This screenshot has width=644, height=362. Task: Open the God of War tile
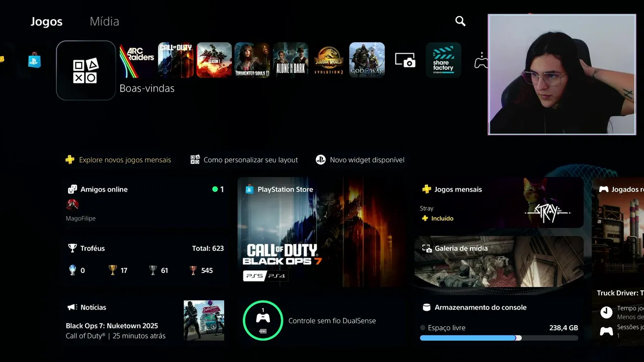[x=367, y=60]
